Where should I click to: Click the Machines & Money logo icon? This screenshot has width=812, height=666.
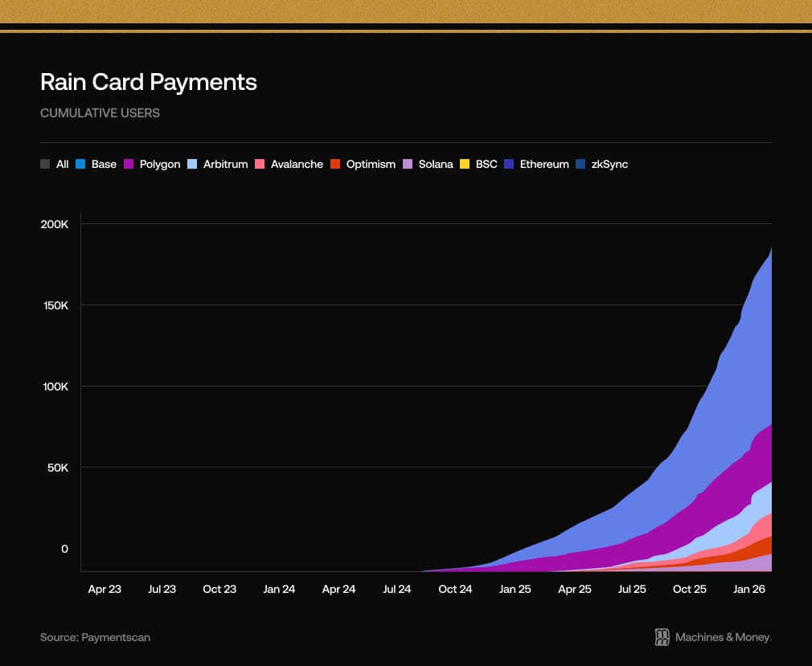(x=662, y=637)
